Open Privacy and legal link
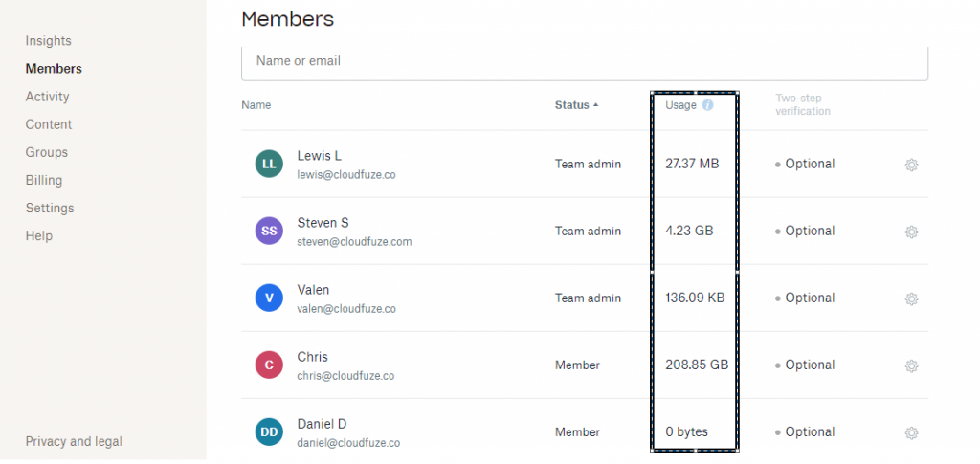The height and width of the screenshot is (464, 980). click(x=74, y=442)
